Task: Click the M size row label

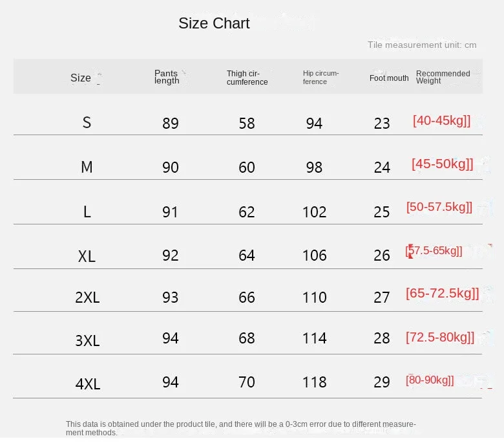Action: [x=87, y=167]
